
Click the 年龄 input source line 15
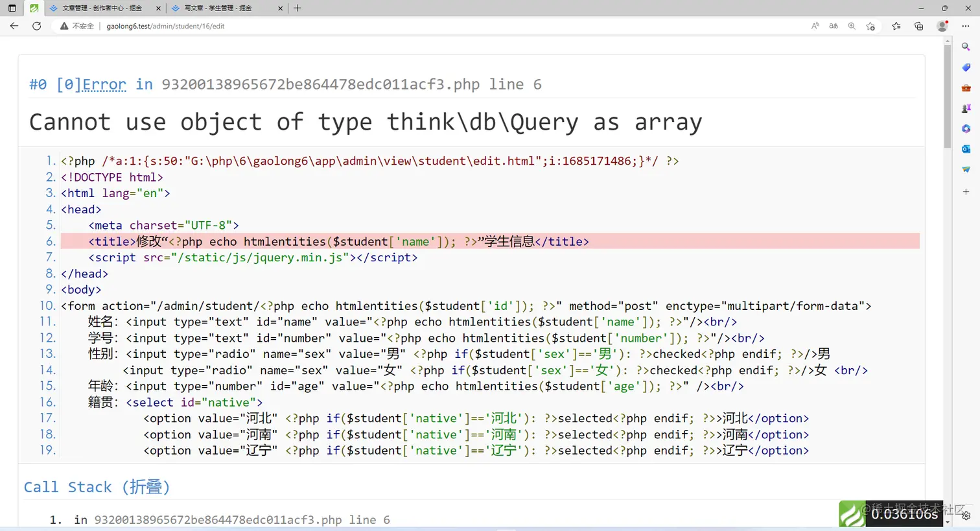pos(416,386)
